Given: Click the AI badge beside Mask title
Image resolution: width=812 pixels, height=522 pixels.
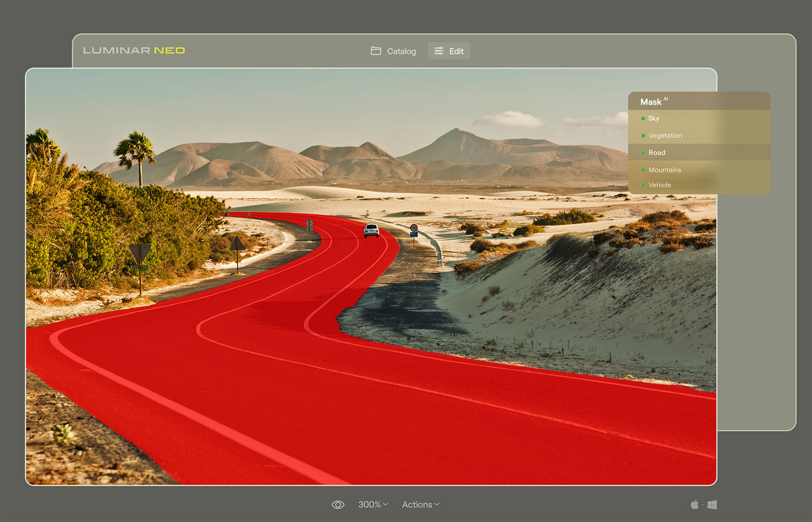Looking at the screenshot, I should pos(666,99).
